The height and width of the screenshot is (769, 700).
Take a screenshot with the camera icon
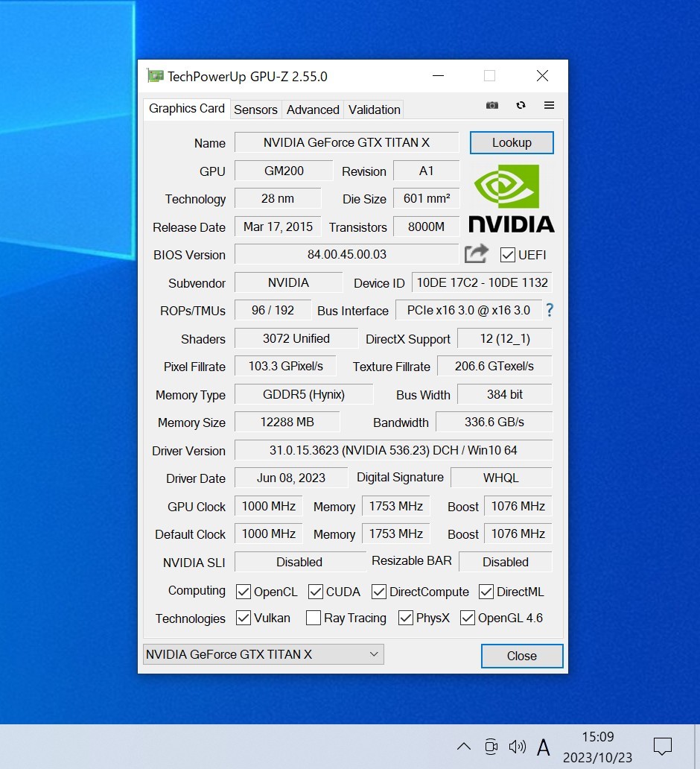click(491, 106)
